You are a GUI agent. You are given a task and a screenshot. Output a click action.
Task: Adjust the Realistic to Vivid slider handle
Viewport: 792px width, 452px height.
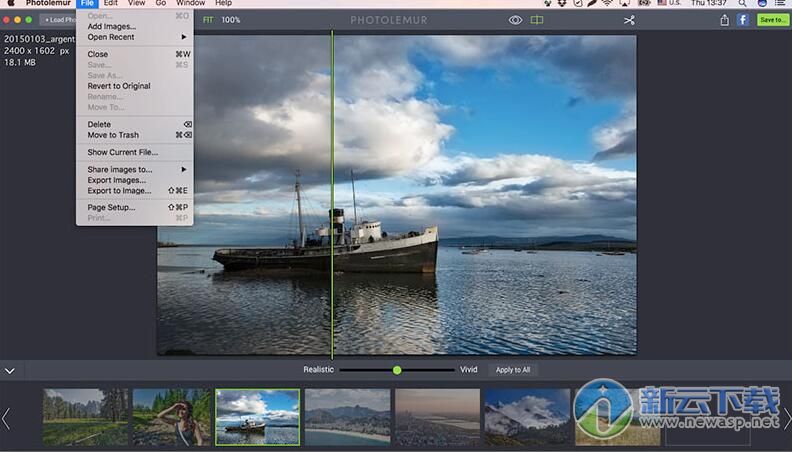(x=397, y=370)
